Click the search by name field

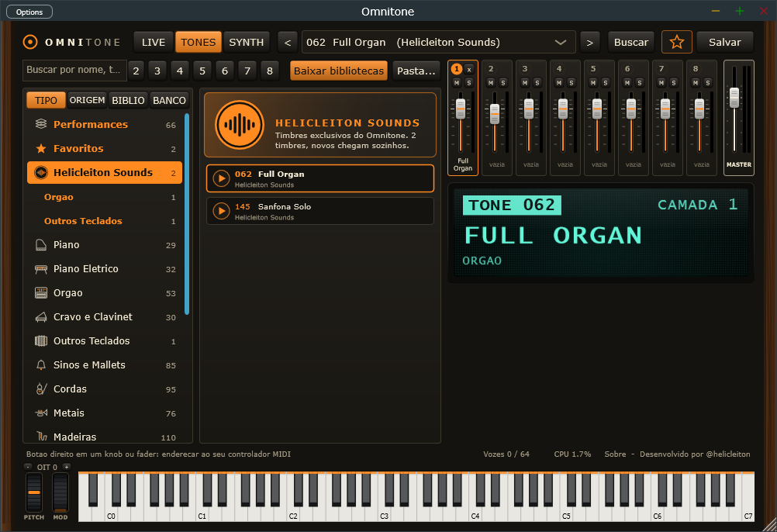click(x=74, y=71)
